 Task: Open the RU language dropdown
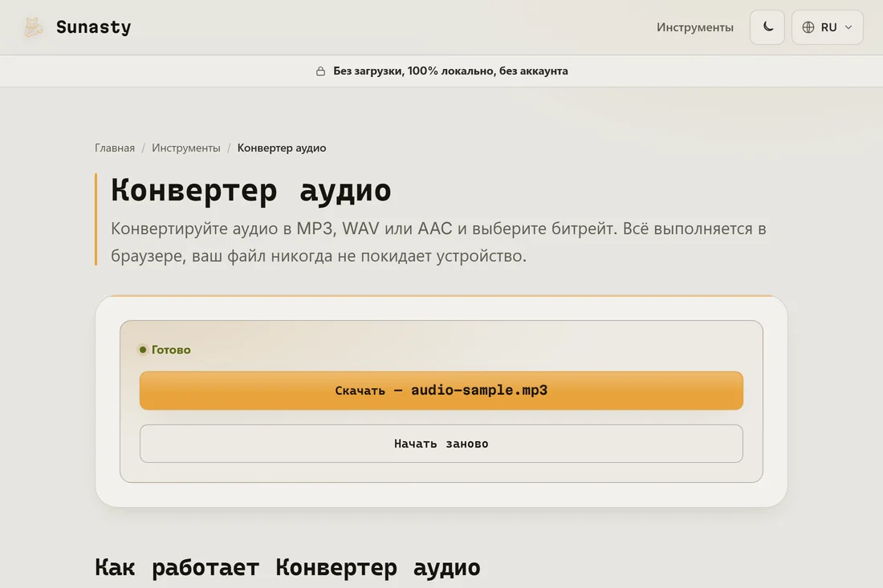coord(828,27)
